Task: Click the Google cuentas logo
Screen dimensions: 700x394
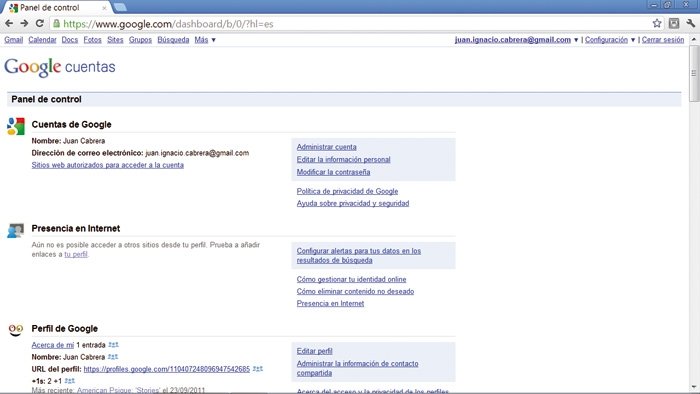Action: (60, 67)
